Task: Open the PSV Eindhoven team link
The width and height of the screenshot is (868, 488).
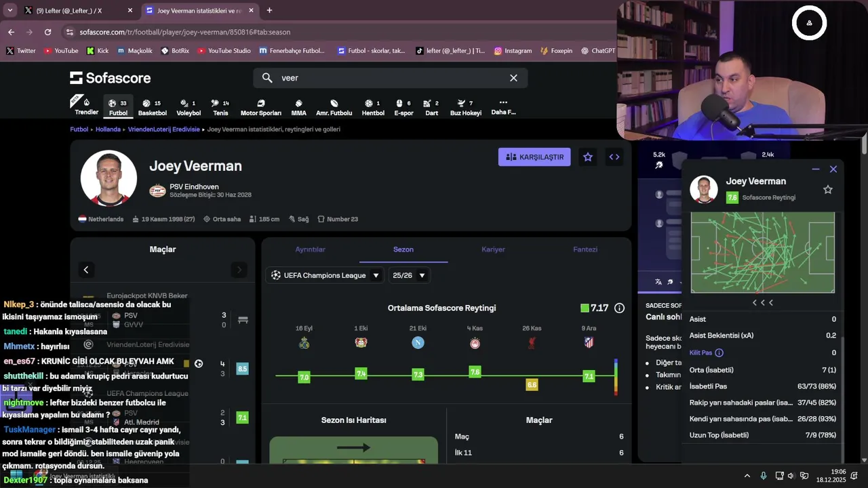Action: [195, 186]
